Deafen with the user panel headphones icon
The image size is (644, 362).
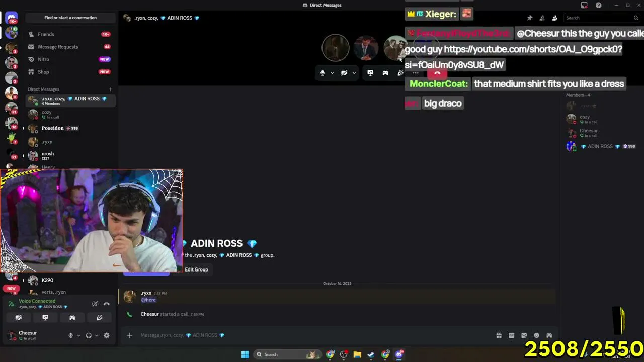(x=89, y=335)
